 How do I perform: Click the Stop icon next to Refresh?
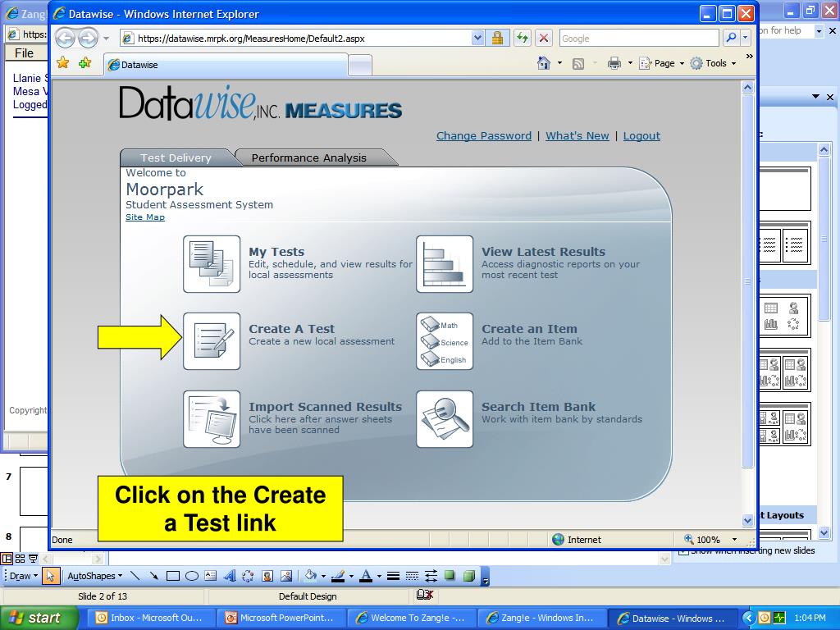pos(543,38)
